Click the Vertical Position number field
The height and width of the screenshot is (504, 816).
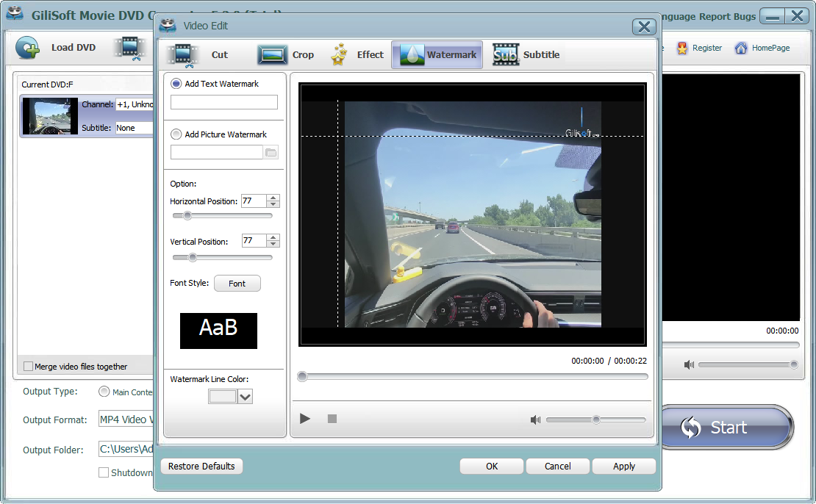(254, 240)
